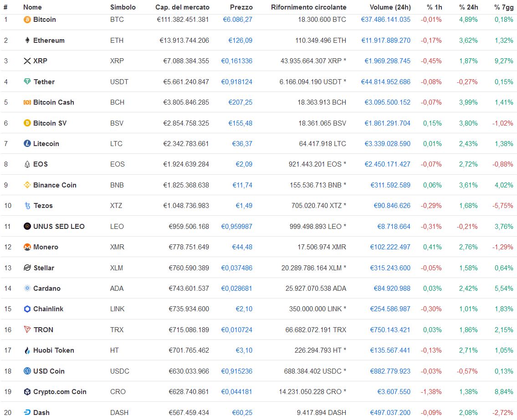Click the Crypto.com Coin logo icon

pyautogui.click(x=27, y=392)
